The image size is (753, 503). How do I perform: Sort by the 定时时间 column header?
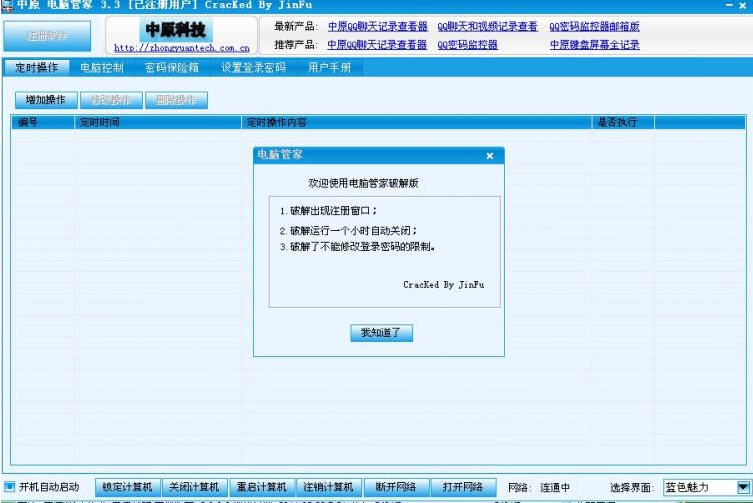click(x=158, y=123)
